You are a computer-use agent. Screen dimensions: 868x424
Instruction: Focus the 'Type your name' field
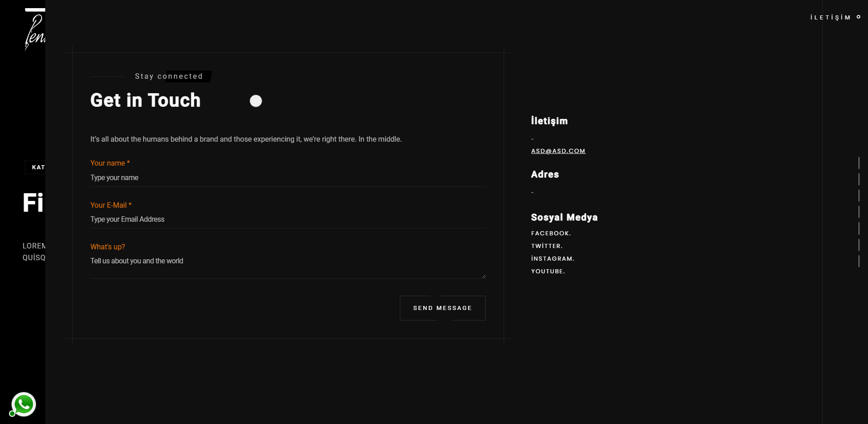pyautogui.click(x=288, y=178)
